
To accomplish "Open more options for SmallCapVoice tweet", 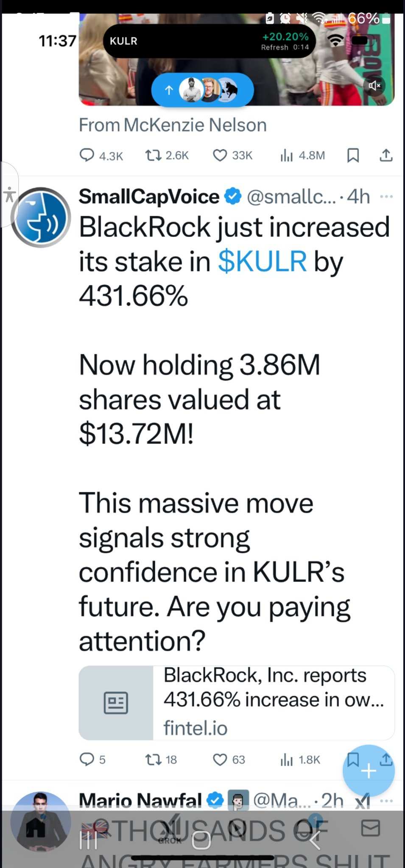I will pos(386,197).
